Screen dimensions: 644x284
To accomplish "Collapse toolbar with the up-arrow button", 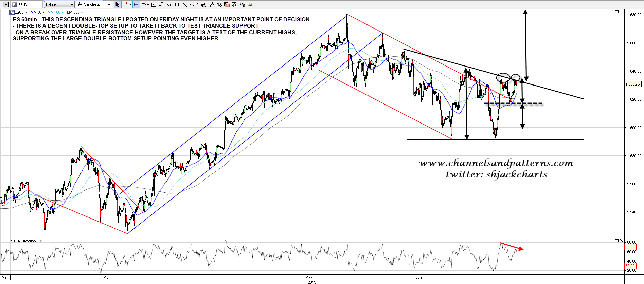I will coord(6,5).
